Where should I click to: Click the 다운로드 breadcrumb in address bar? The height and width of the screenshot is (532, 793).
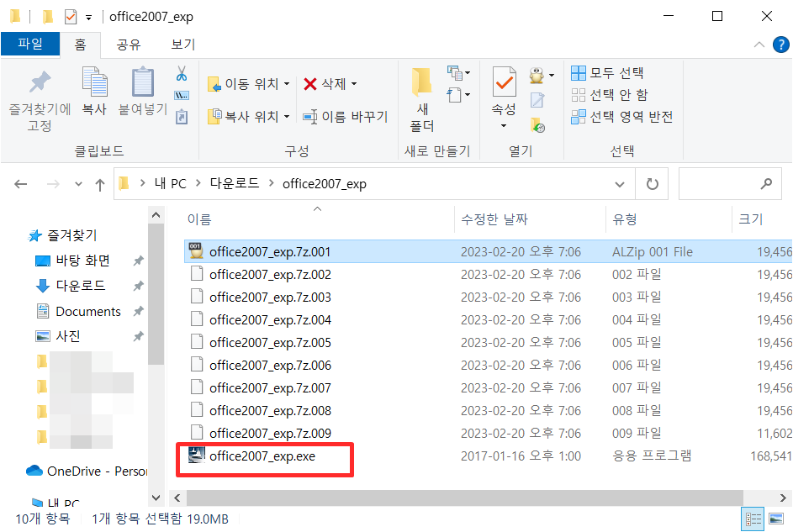coord(235,183)
